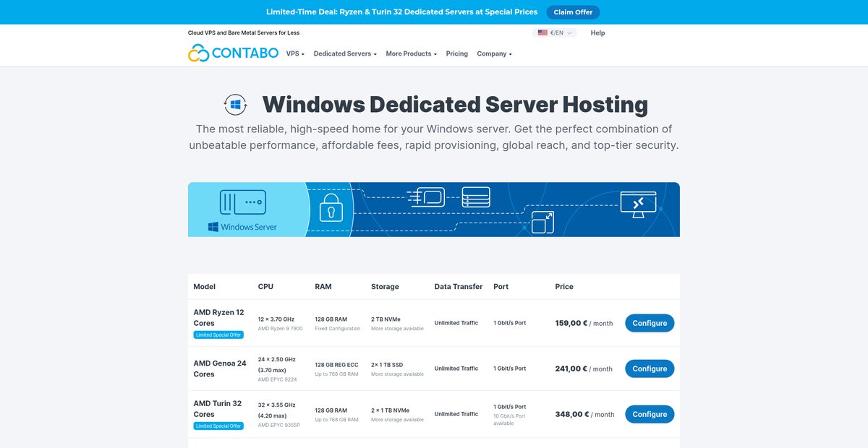Click the Windows Server banner image
This screenshot has width=868, height=448.
tap(434, 210)
